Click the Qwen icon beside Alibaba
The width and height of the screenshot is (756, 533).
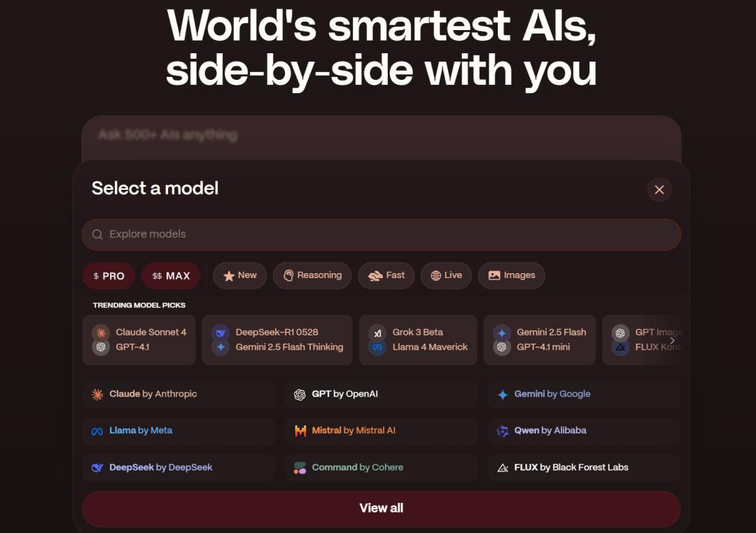click(x=503, y=431)
